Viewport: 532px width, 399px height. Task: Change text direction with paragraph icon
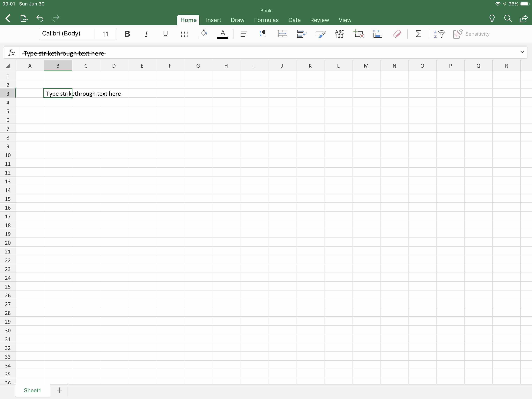263,34
